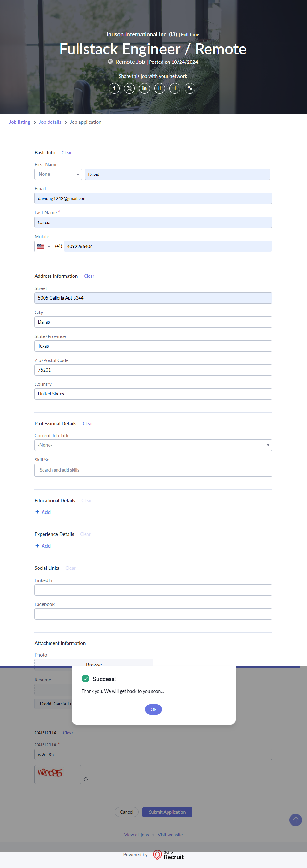Click the Submit Application button
The image size is (307, 868).
pos(167,812)
